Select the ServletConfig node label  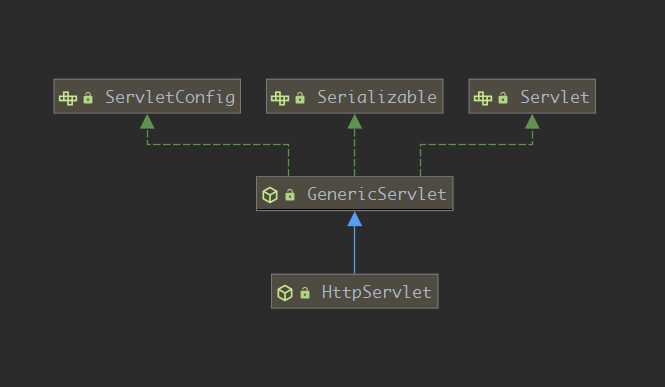point(170,97)
